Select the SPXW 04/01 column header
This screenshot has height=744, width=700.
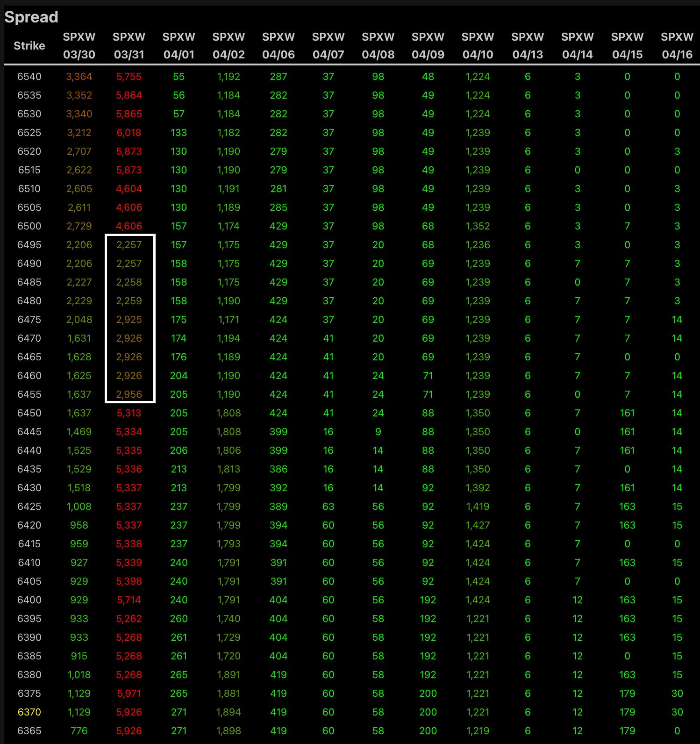179,46
